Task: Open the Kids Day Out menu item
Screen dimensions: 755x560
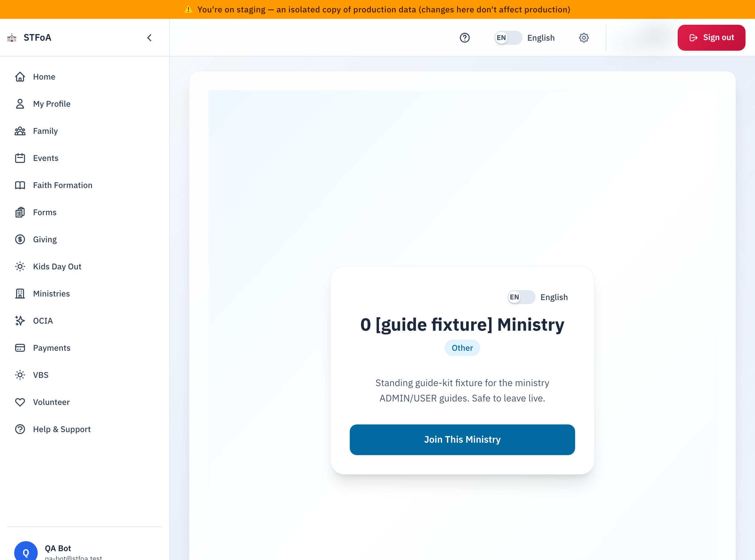Action: pyautogui.click(x=84, y=267)
